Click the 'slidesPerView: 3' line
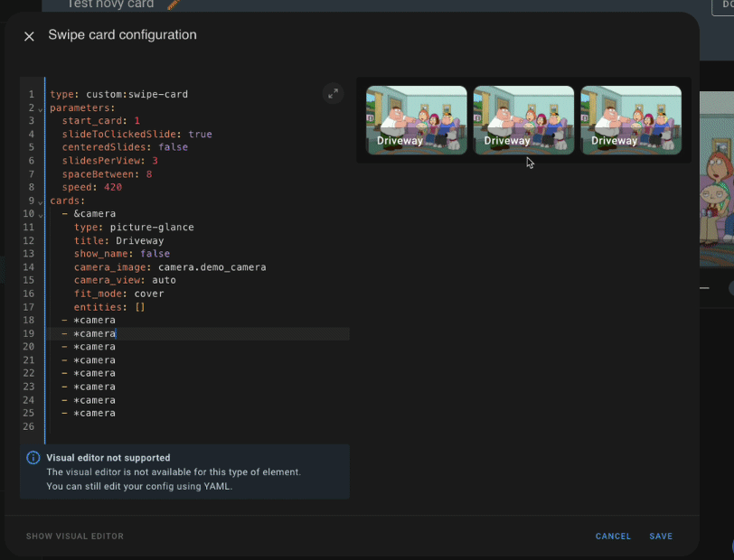 tap(109, 161)
